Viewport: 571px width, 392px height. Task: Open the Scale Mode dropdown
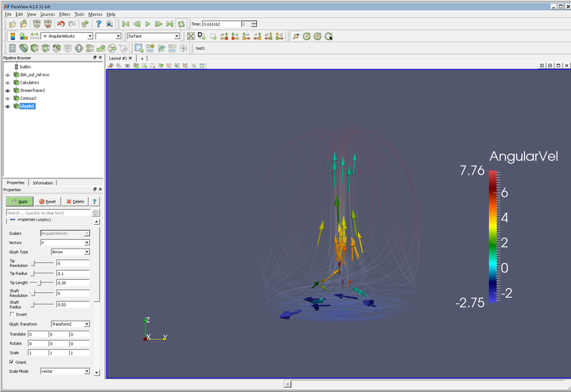click(x=65, y=371)
